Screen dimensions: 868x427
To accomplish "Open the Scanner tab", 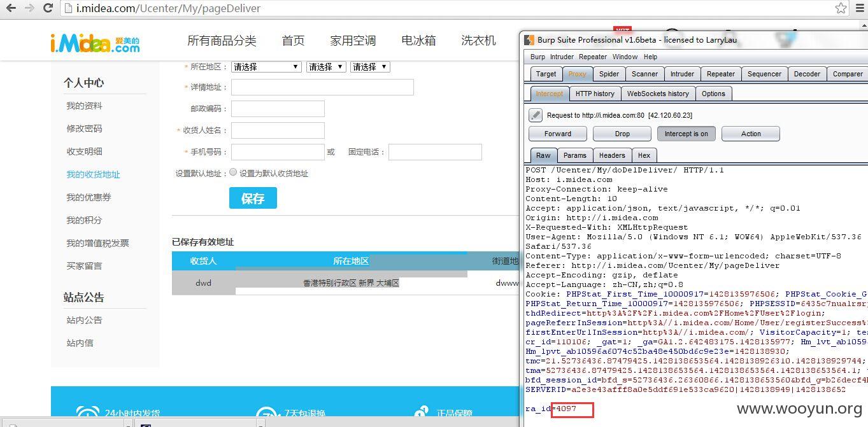I will [x=644, y=74].
